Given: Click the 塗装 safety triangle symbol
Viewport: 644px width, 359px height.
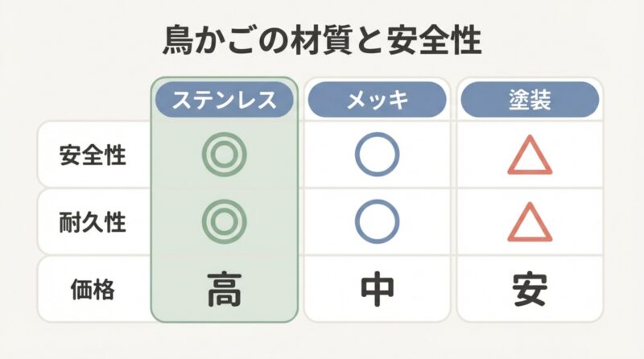Looking at the screenshot, I should (x=530, y=155).
